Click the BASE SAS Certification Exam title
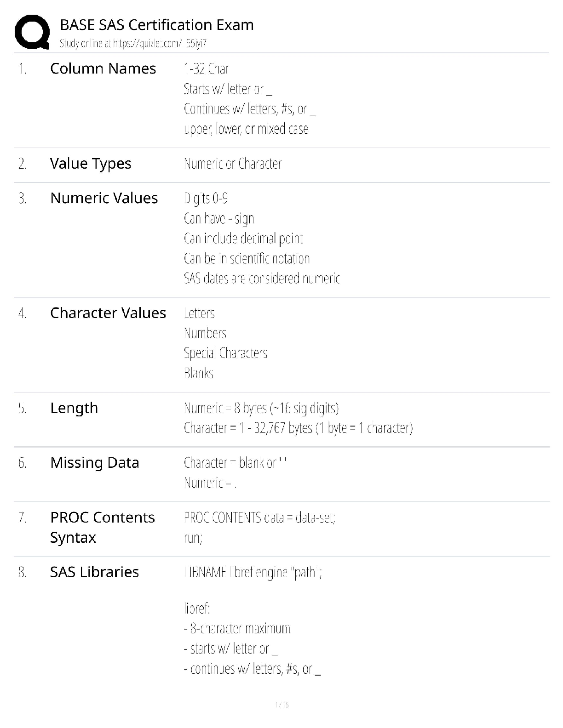 [x=157, y=24]
